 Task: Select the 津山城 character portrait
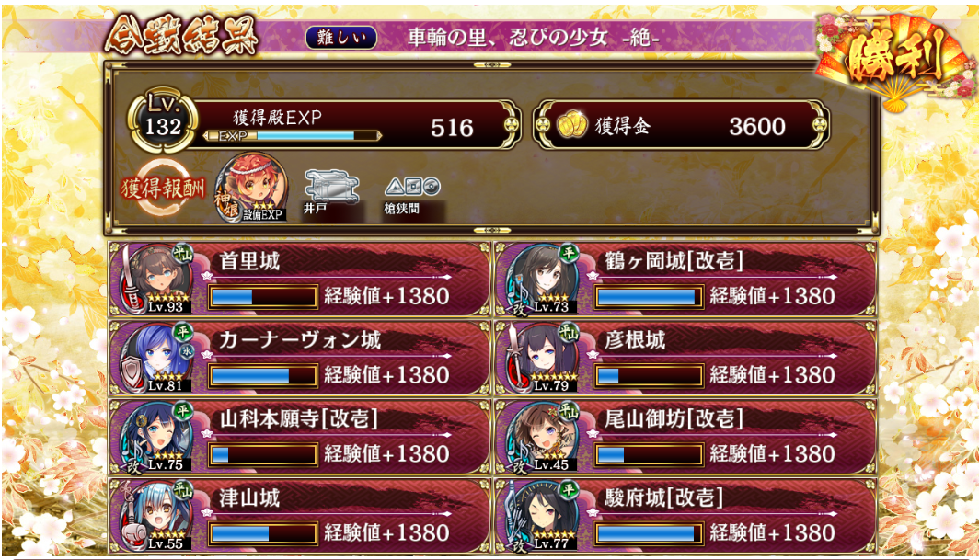[156, 516]
